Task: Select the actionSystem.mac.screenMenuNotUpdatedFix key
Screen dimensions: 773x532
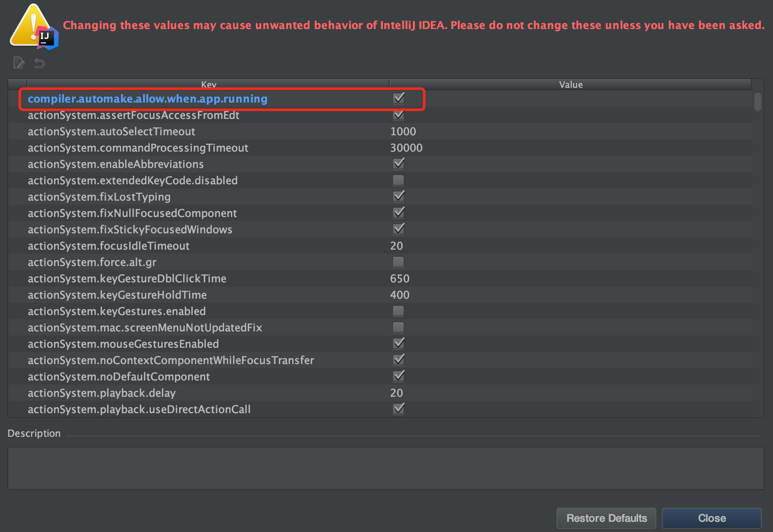Action: point(145,328)
